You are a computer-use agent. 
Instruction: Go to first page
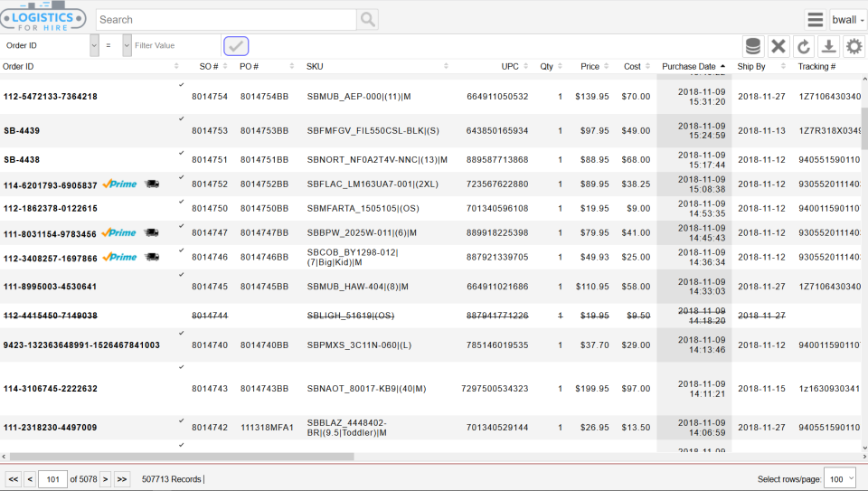point(14,479)
